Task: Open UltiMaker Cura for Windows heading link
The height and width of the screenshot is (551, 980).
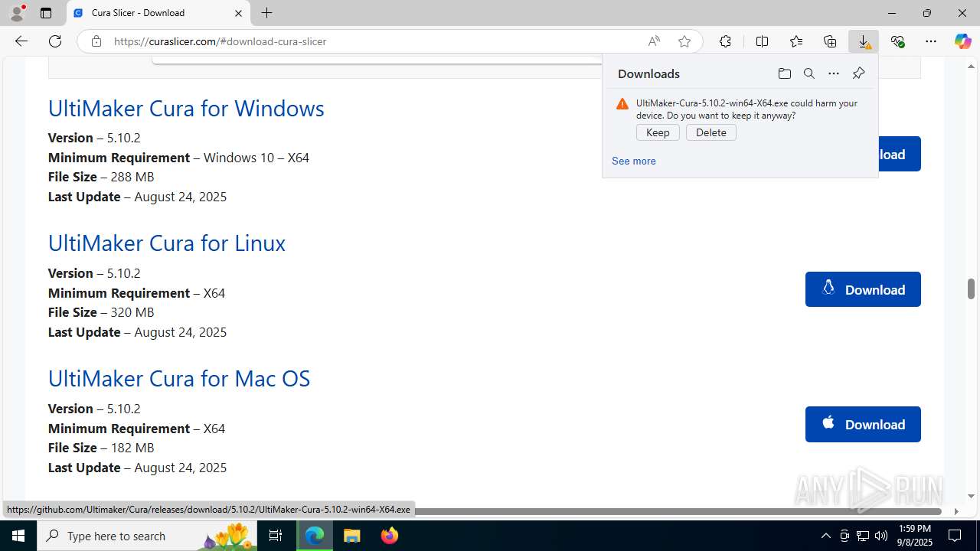Action: click(186, 108)
